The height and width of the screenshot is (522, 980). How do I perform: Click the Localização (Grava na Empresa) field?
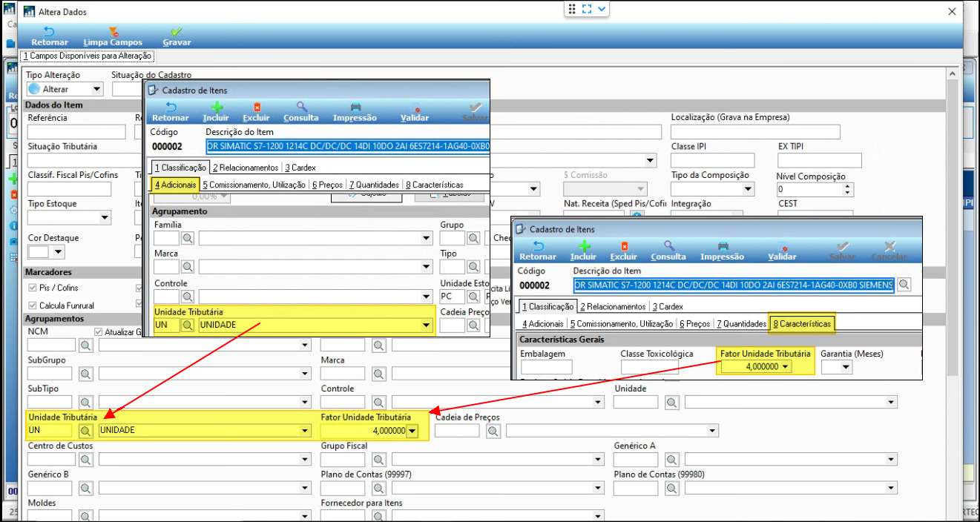click(755, 132)
